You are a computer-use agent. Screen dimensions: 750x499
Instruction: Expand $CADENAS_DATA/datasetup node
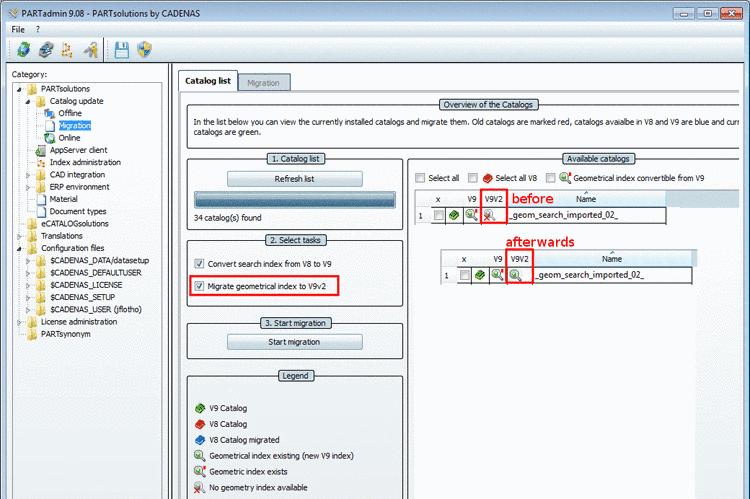tap(28, 261)
